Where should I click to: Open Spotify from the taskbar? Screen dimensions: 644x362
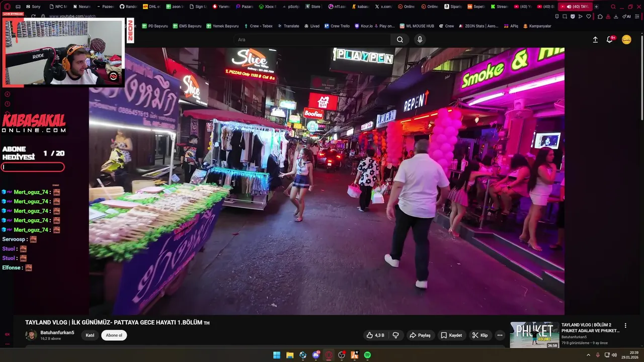pos(367,355)
